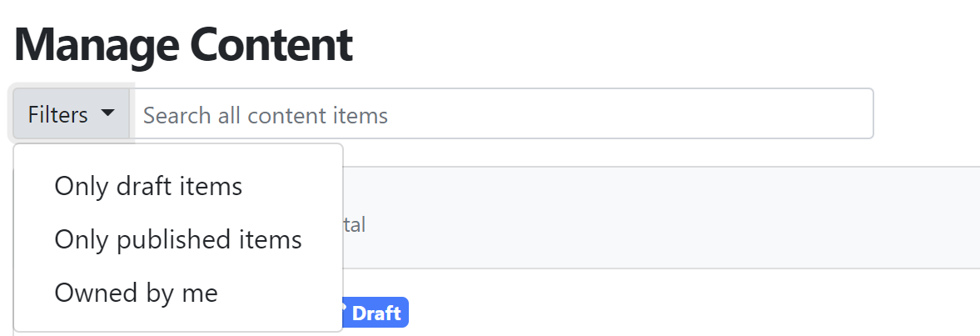980x336 pixels.
Task: Click the Manage Content page heading
Action: [183, 44]
